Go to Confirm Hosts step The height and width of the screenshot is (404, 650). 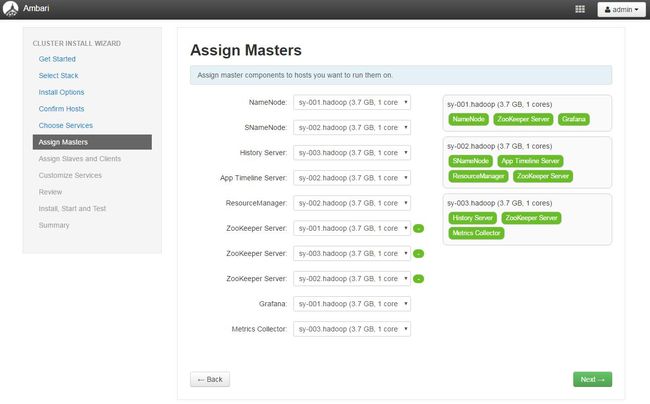61,109
